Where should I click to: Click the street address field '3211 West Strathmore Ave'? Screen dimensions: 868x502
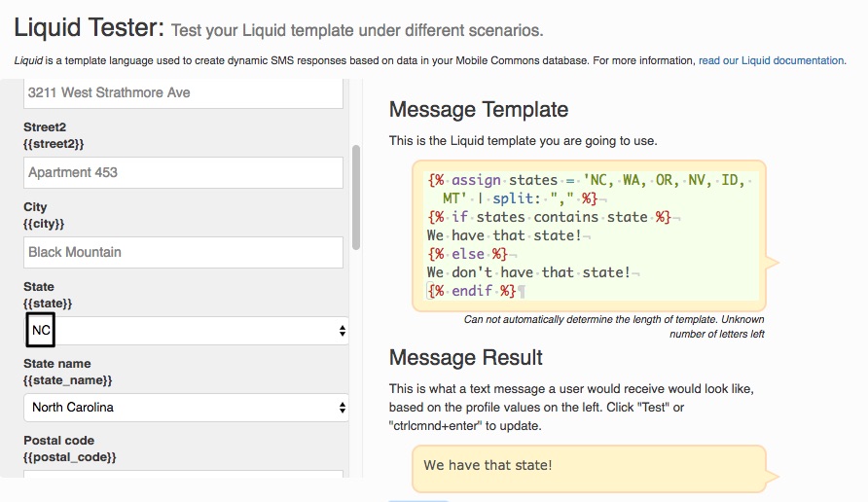click(x=183, y=93)
